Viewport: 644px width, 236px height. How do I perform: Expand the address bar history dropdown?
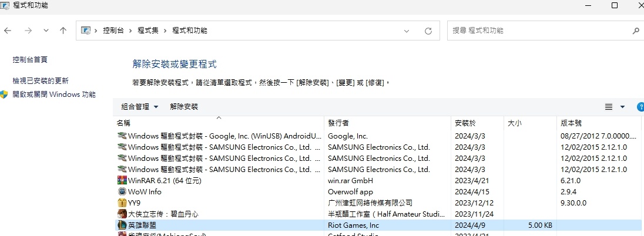(406, 31)
